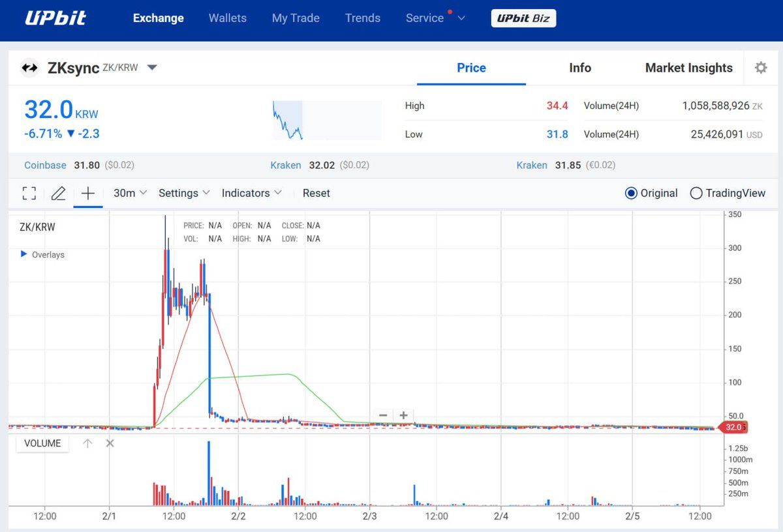Switch to the Info tab
The height and width of the screenshot is (532, 783).
(x=579, y=68)
